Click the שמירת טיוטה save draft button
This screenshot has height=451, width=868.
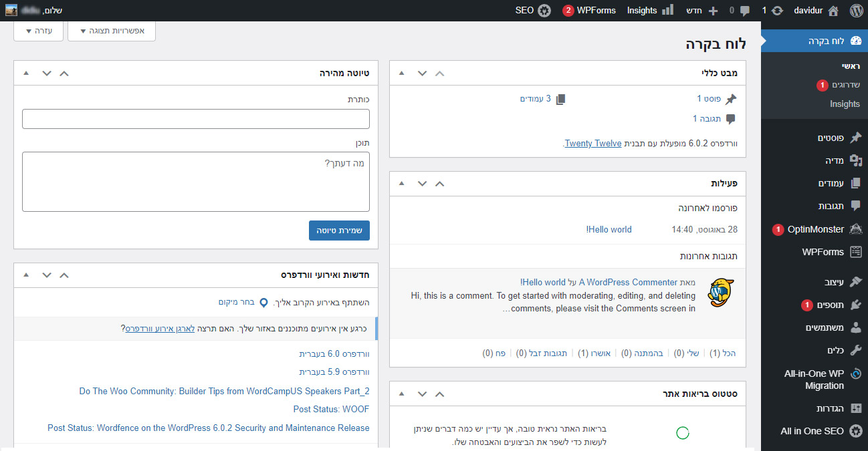[339, 231]
